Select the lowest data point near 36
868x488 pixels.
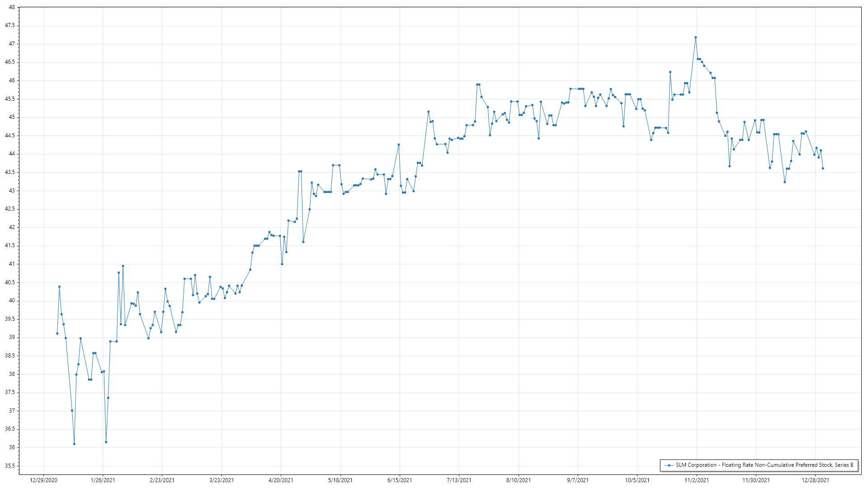coord(74,444)
